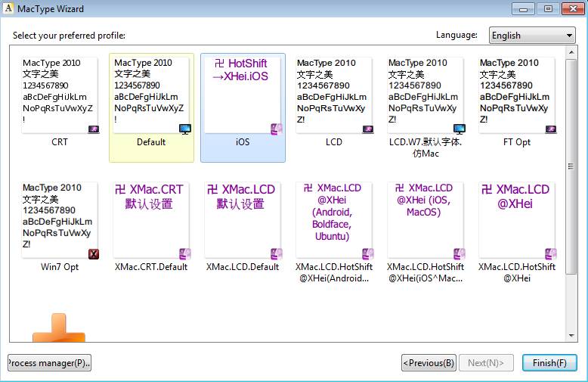Maximize the MacType Wizard window
Viewport: 588px width, 382px height.
(548, 8)
